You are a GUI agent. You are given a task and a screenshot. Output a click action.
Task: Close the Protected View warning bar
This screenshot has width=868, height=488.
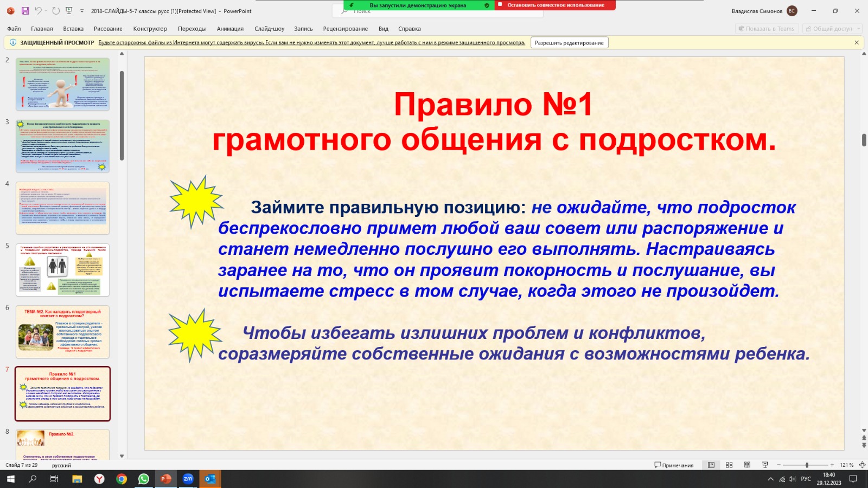point(857,43)
